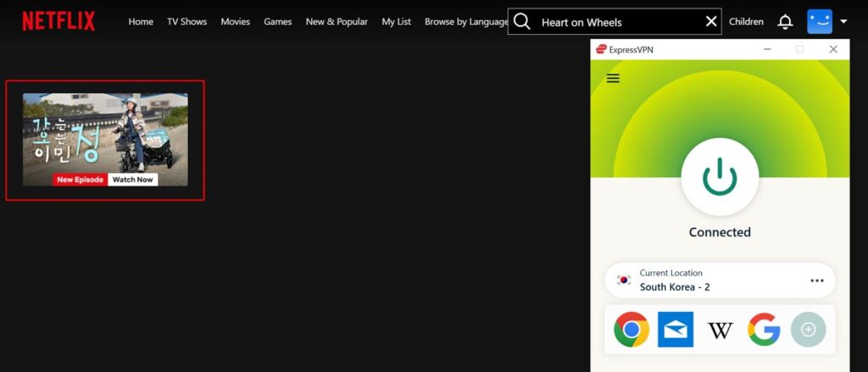
Task: Open the notifications bell
Action: 785,21
